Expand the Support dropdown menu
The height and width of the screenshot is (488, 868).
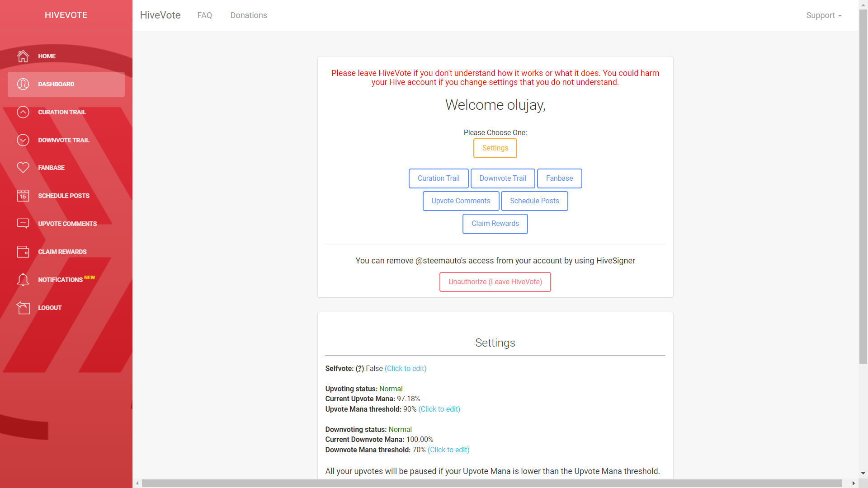824,15
